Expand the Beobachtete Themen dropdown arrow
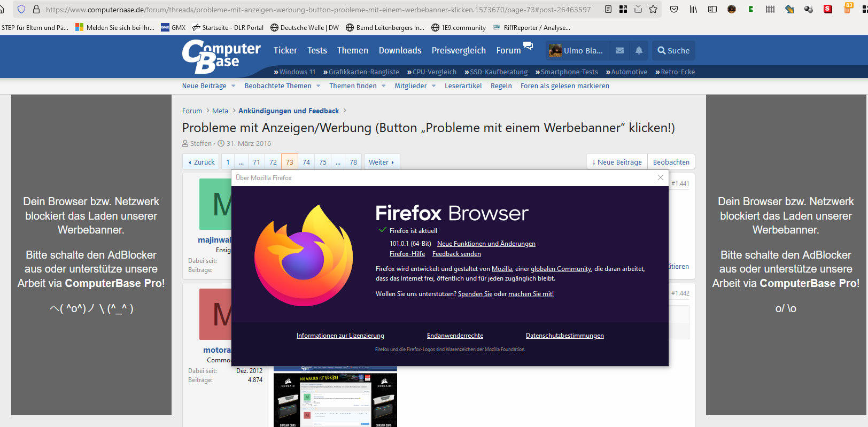Viewport: 868px width, 427px height. 318,86
